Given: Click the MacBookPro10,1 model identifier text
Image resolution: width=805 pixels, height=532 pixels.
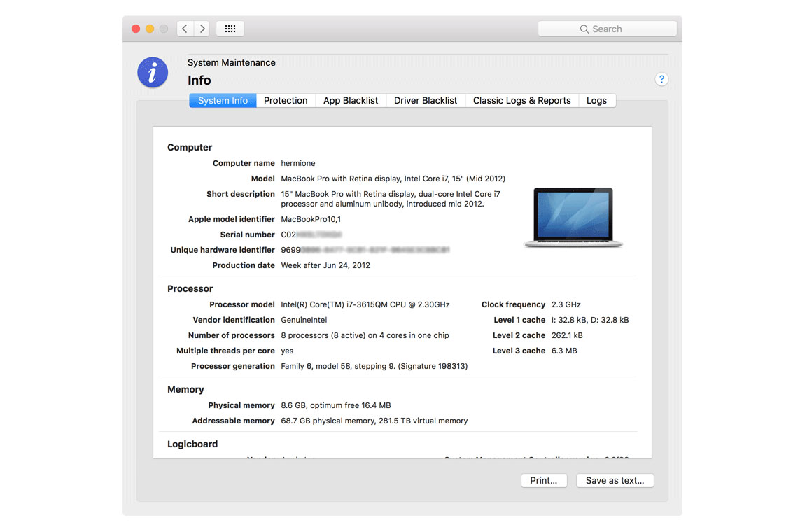Looking at the screenshot, I should [x=311, y=219].
